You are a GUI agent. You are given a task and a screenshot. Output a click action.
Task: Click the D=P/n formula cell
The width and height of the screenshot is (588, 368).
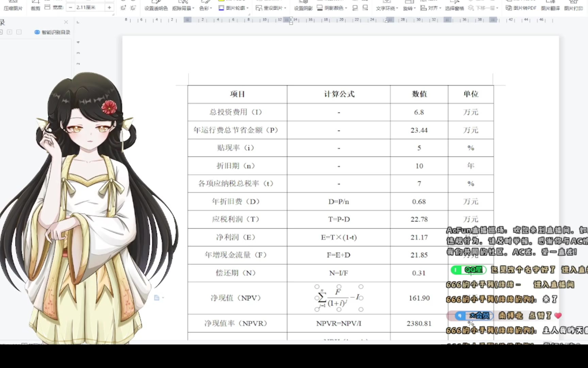point(339,202)
